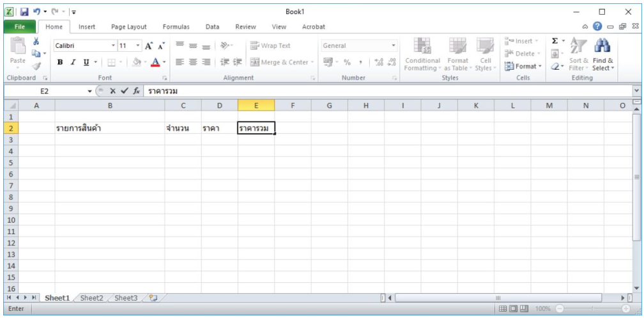
Task: Switch to the Sheet2 worksheet
Action: point(91,298)
